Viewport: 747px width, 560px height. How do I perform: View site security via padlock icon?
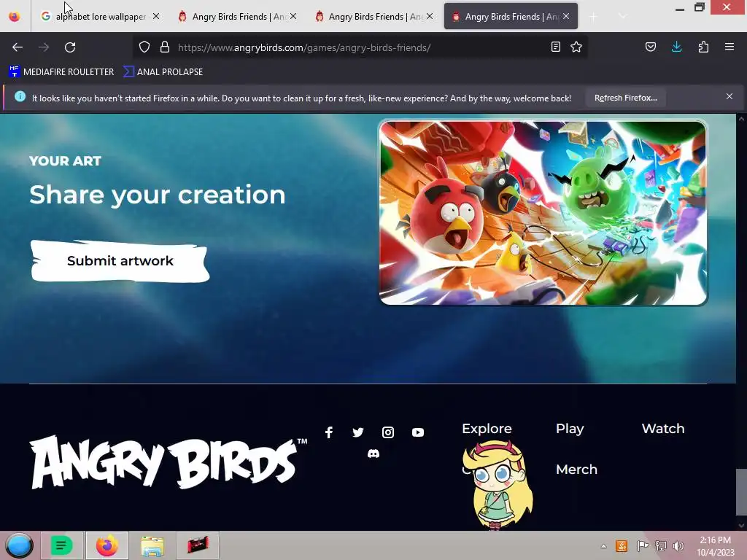pos(165,47)
